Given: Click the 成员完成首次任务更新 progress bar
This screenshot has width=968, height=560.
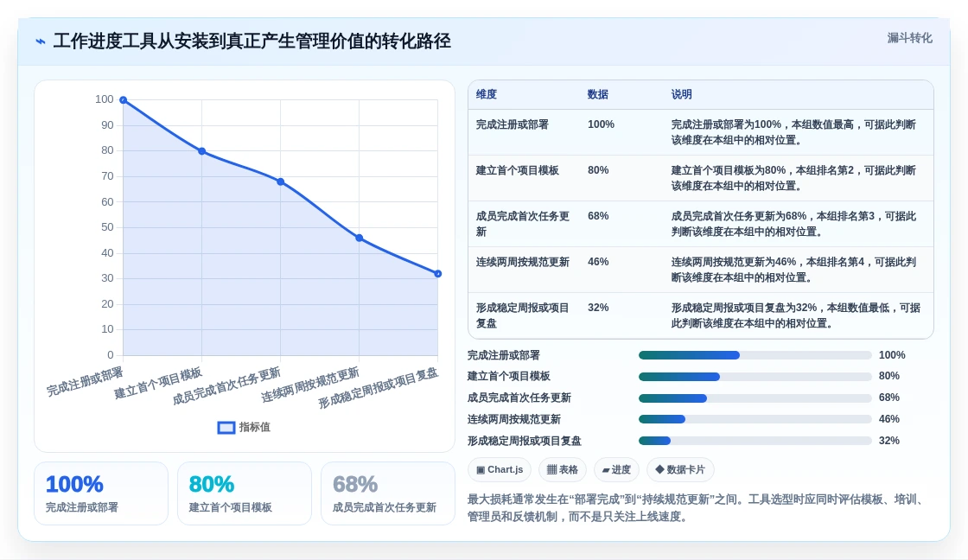Looking at the screenshot, I should [755, 398].
